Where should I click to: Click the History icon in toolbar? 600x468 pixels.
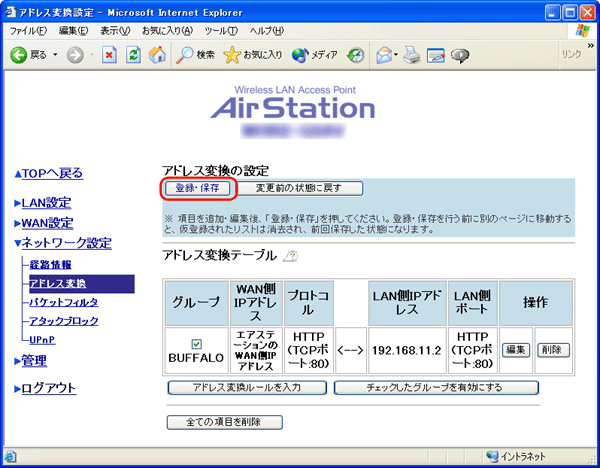[357, 54]
